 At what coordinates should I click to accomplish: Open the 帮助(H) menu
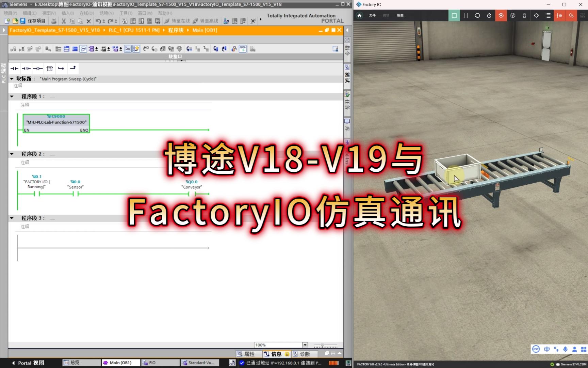pos(165,13)
